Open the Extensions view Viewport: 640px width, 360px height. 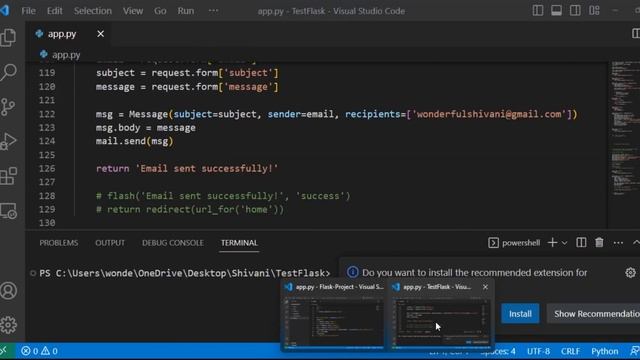pyautogui.click(x=9, y=176)
